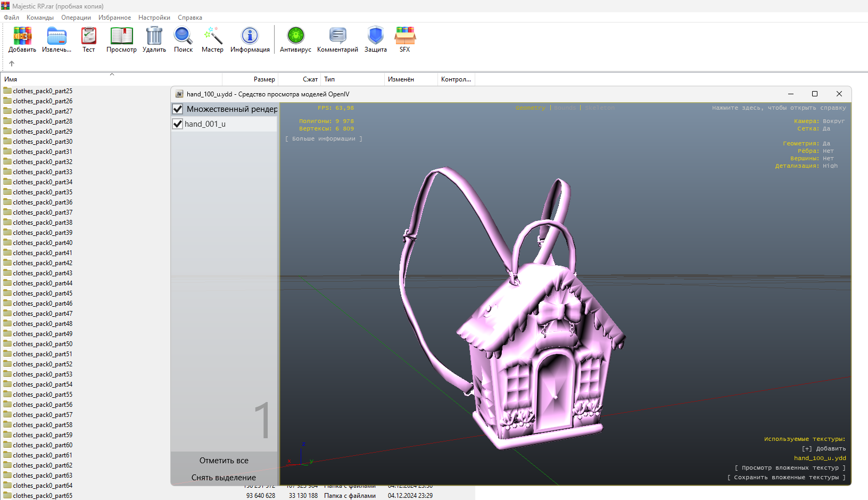Screen dimensions: 868x500
Task: Toggle the Сетка: Да setting
Action: click(x=814, y=128)
